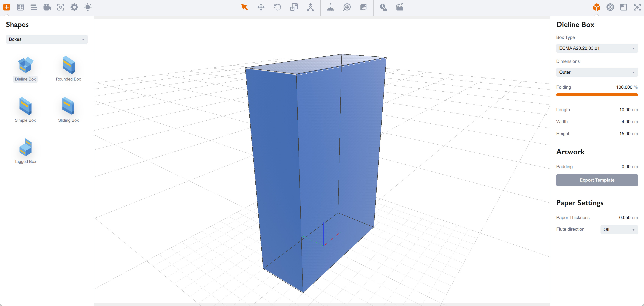The width and height of the screenshot is (644, 306).
Task: Open the clapperboard render animation icon
Action: 399,7
